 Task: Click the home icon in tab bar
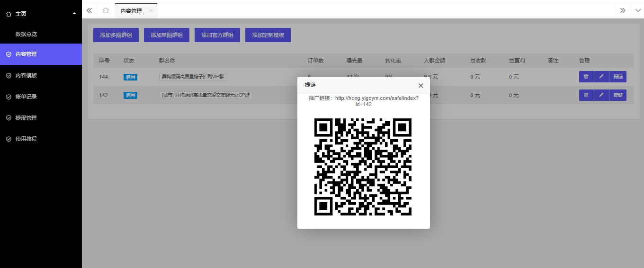click(106, 10)
